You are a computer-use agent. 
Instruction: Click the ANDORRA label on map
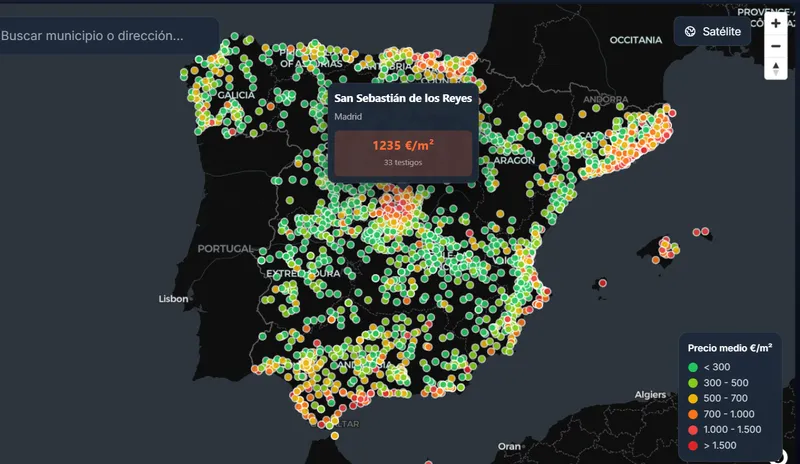[606, 99]
